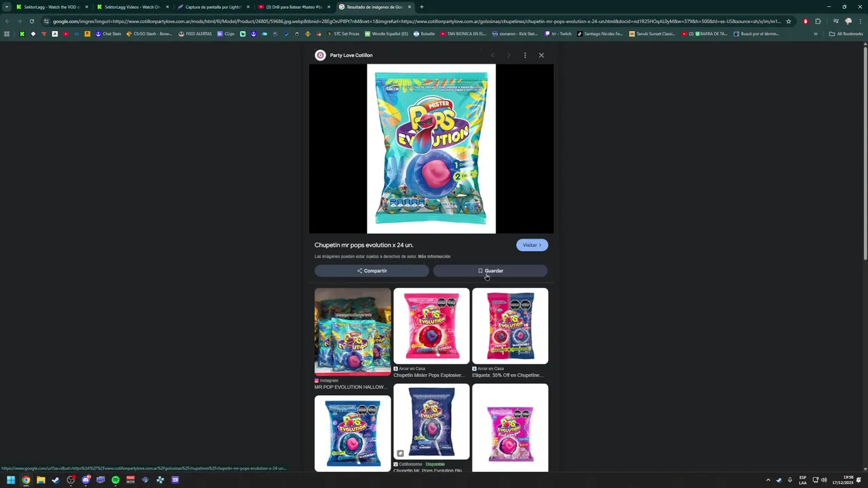Go to the next image arrow
This screenshot has height=488, width=868.
point(509,55)
